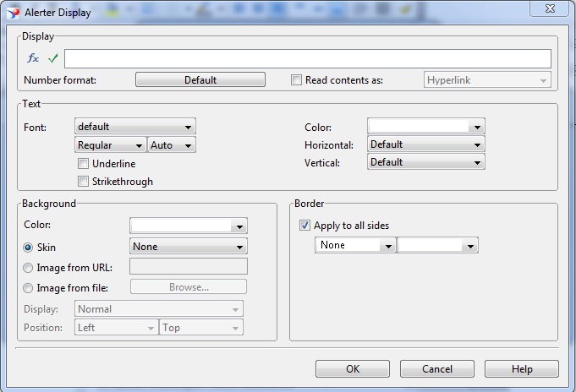Click the green checkmark validate icon
This screenshot has height=392, width=576.
pos(53,58)
